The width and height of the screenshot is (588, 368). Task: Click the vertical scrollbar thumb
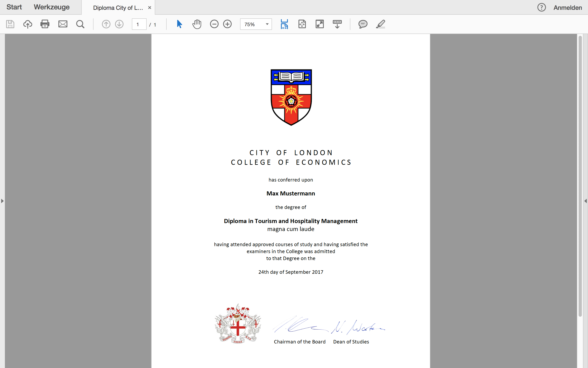coord(580,176)
